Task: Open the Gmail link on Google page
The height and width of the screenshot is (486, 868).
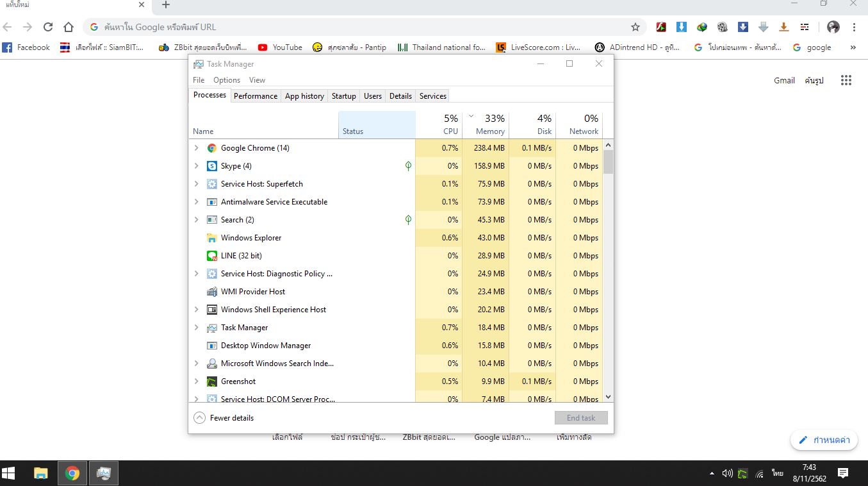Action: coord(784,80)
